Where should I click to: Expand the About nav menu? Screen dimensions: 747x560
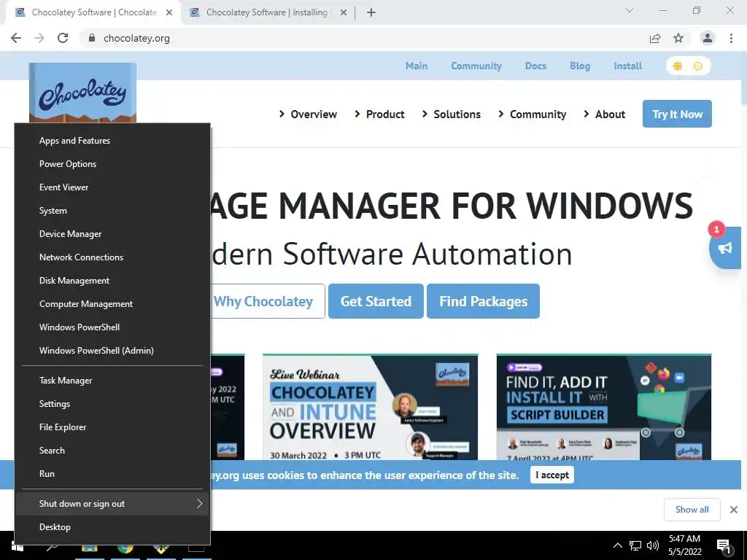[604, 114]
